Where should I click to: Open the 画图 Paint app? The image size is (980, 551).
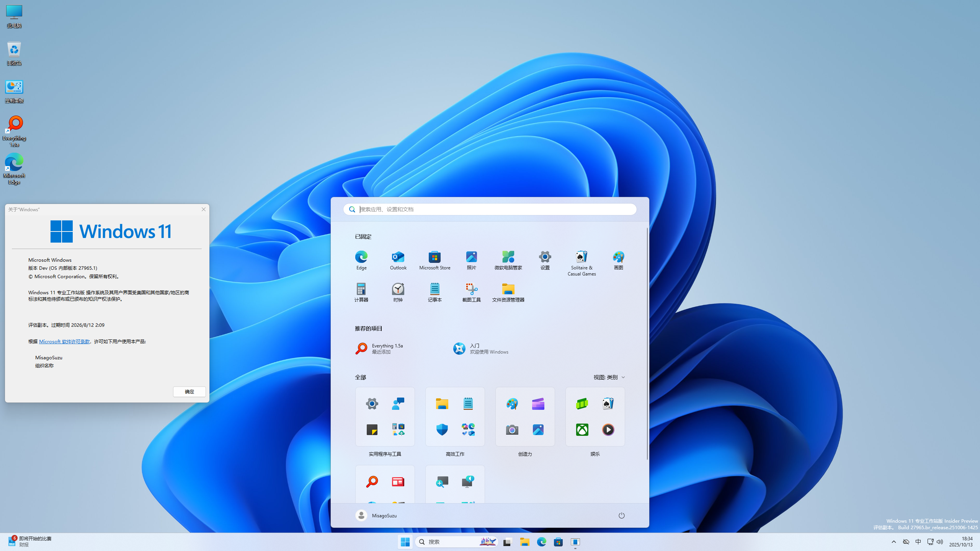pos(619,260)
